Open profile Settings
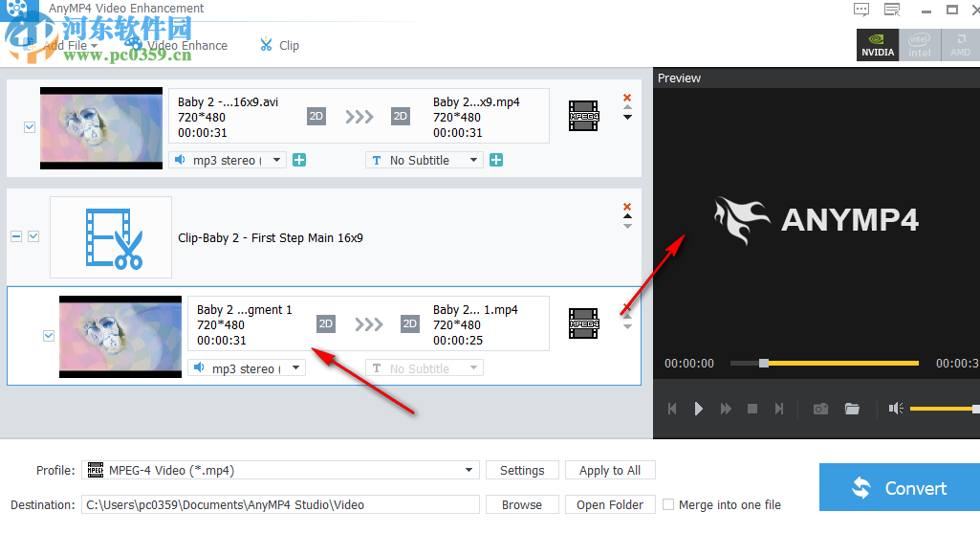Screen dimensions: 980x534 point(522,470)
